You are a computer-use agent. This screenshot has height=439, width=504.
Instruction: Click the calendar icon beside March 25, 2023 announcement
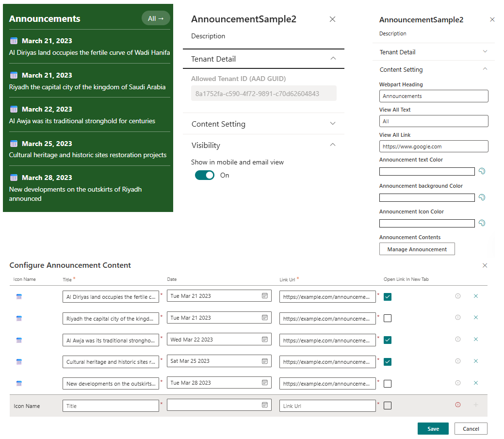coord(266,361)
